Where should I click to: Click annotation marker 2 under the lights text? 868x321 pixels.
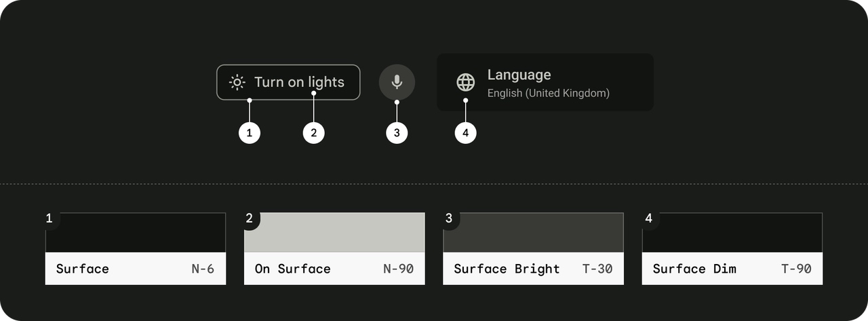(313, 133)
